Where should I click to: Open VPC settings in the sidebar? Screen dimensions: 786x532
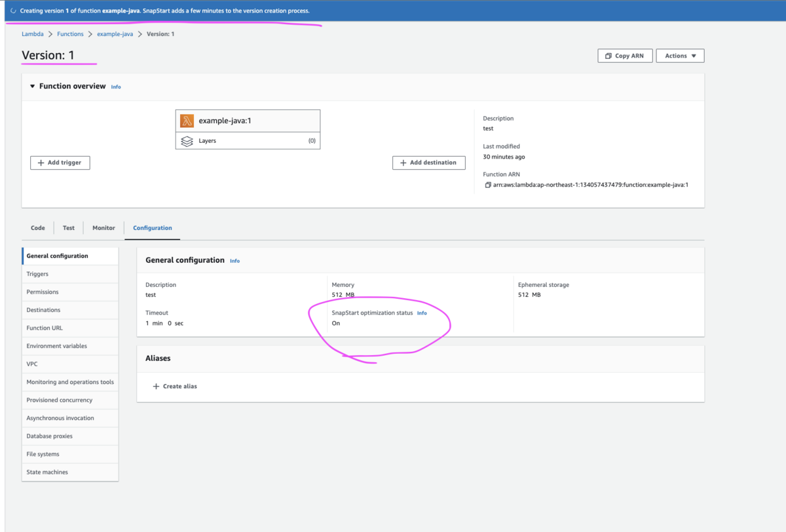tap(70, 364)
